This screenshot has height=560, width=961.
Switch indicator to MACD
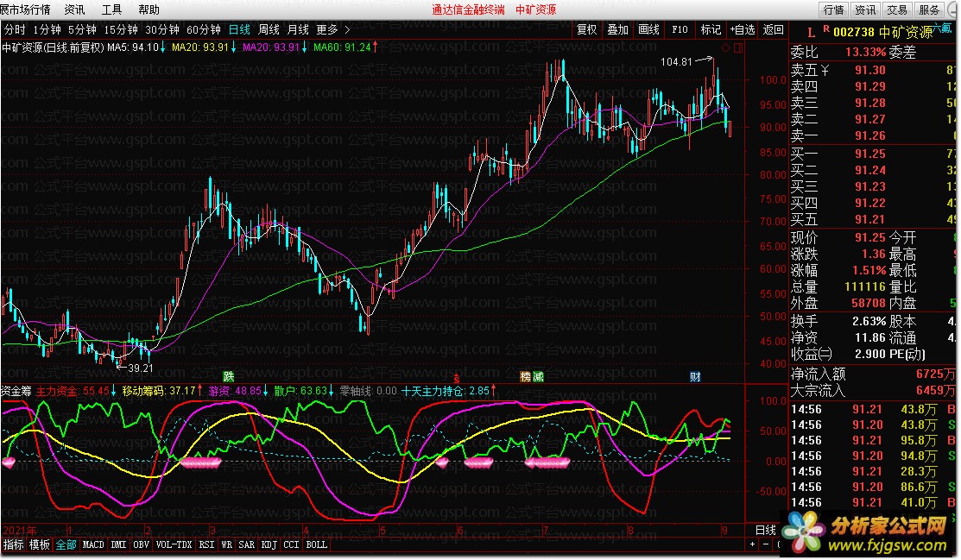[x=94, y=544]
